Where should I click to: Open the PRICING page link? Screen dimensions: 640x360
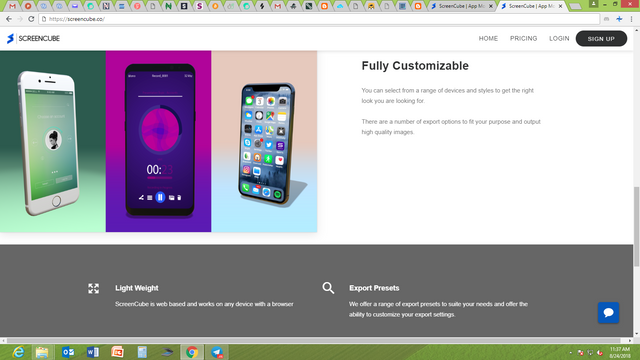click(523, 38)
